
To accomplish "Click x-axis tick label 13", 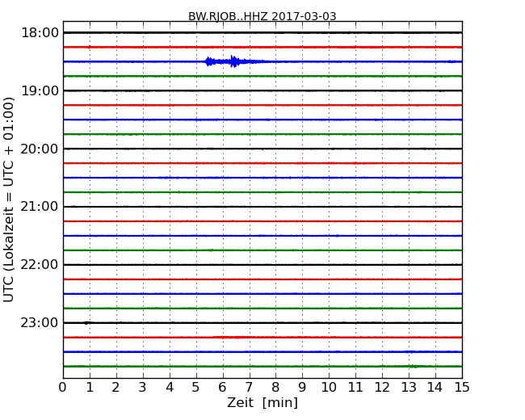I will 409,388.
